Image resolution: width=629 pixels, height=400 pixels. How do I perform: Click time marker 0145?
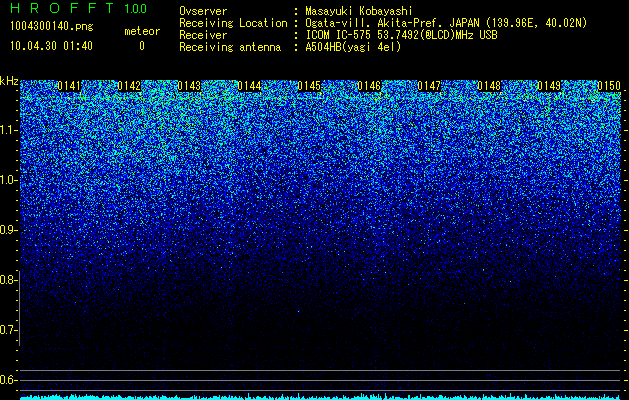[309, 86]
